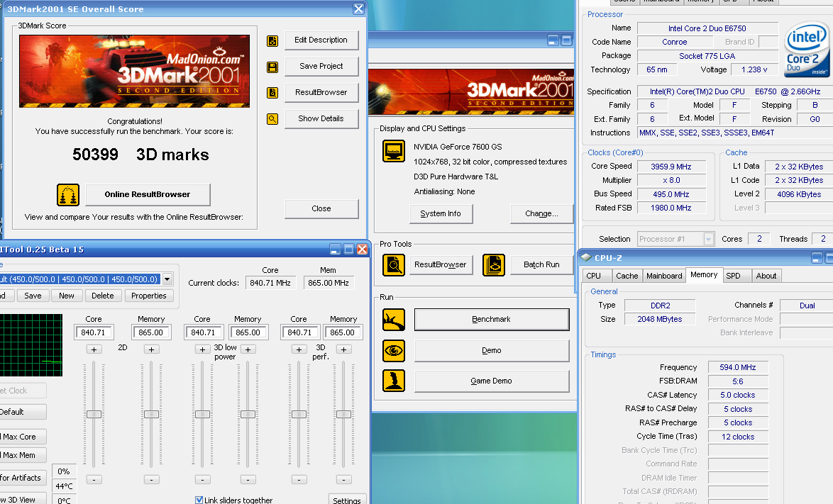The image size is (833, 504).
Task: Click the Max Core button in ATITool
Action: tap(21, 437)
